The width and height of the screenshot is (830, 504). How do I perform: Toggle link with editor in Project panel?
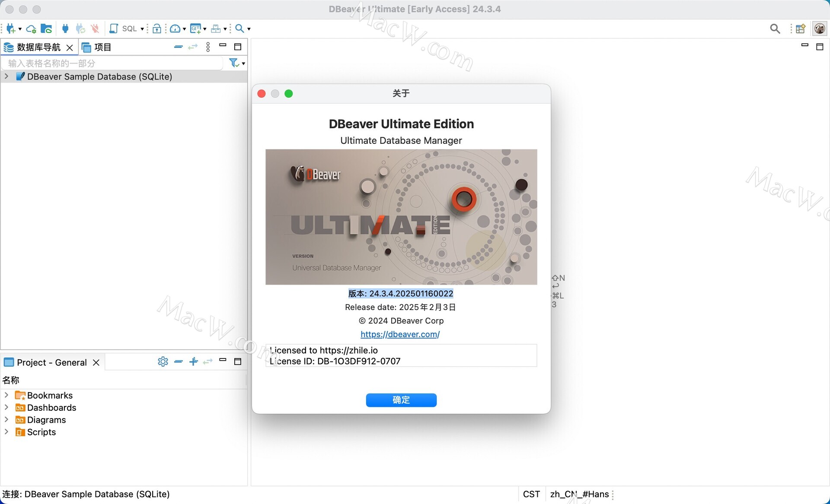click(208, 361)
